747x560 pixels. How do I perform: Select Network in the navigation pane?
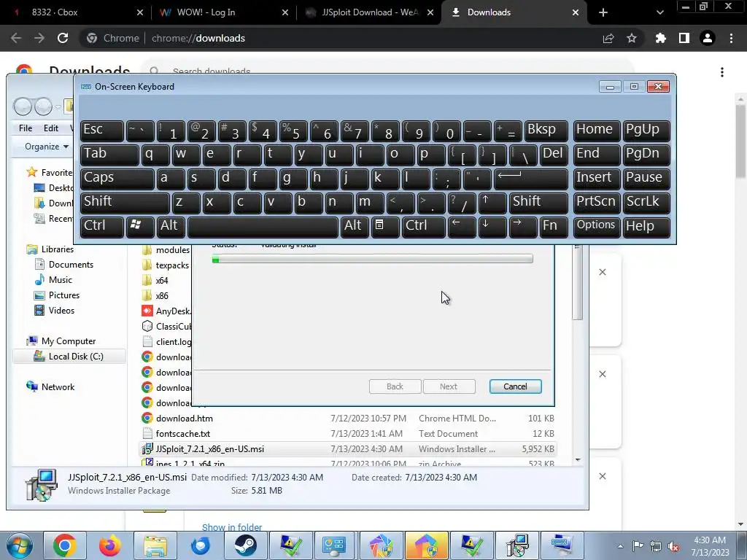[58, 387]
